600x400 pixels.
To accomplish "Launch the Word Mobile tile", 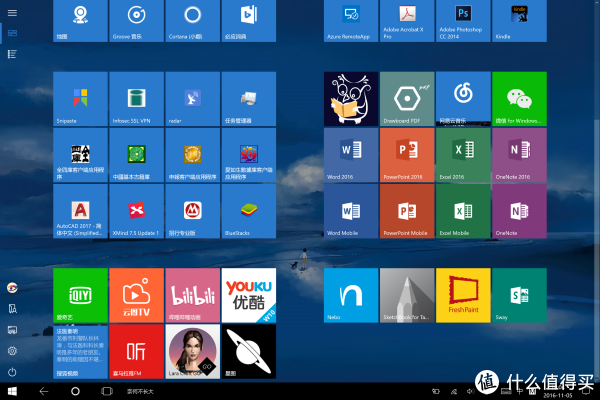I will coord(351,211).
